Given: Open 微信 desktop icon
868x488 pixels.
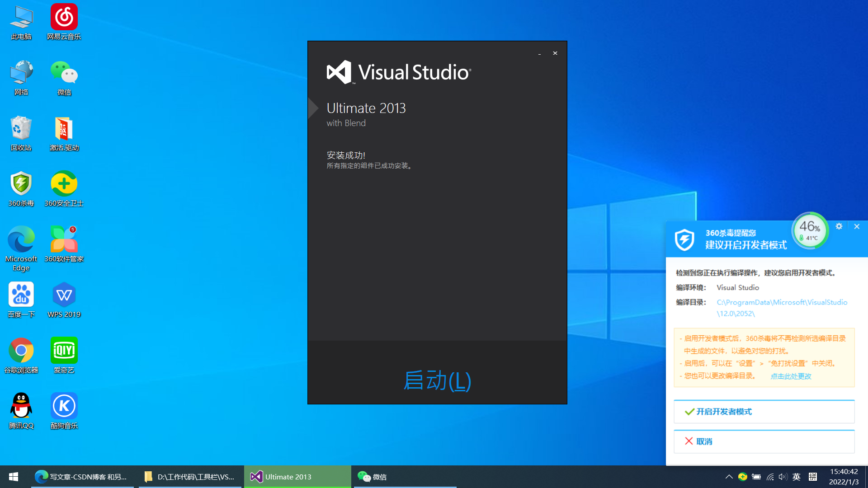Looking at the screenshot, I should (64, 78).
